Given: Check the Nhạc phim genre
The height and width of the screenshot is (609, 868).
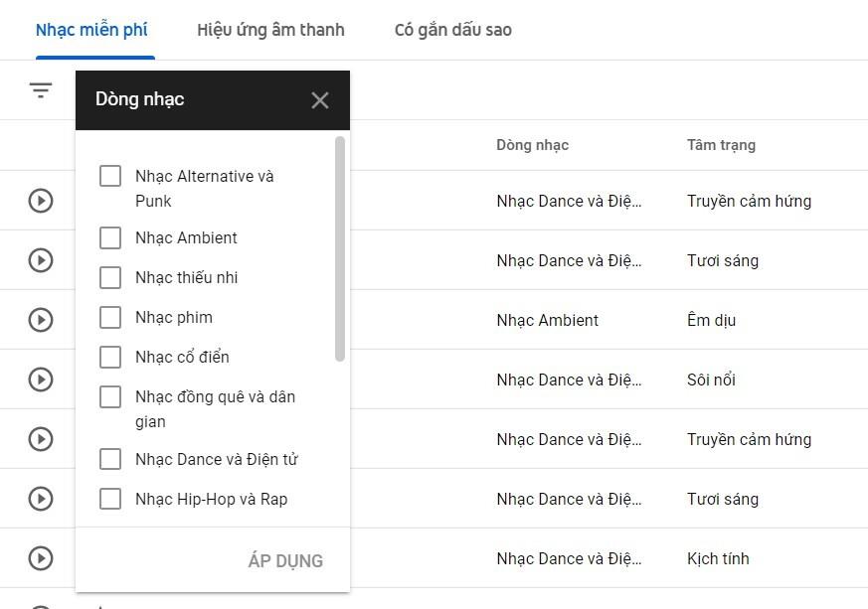Looking at the screenshot, I should [110, 317].
